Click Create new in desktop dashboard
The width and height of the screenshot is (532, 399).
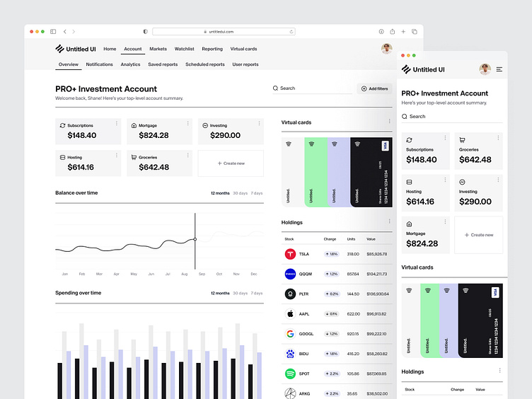coord(231,163)
